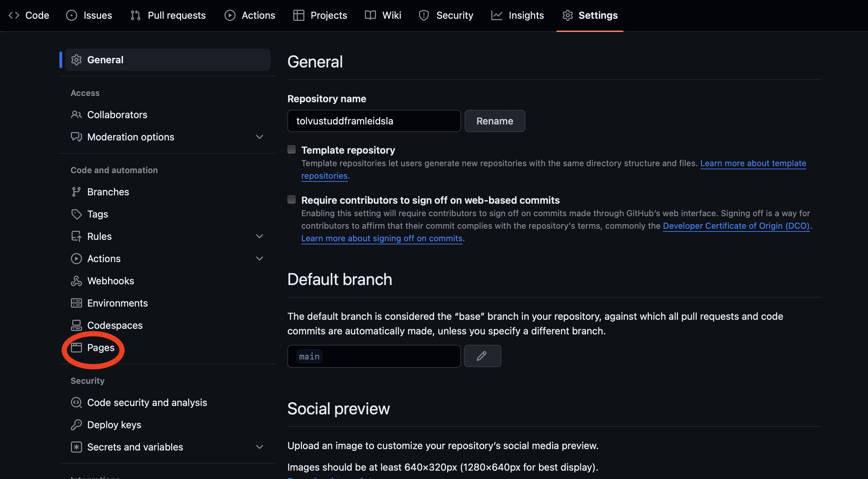Screen dimensions: 868x479
Task: Select General in the settings sidebar
Action: pos(168,60)
